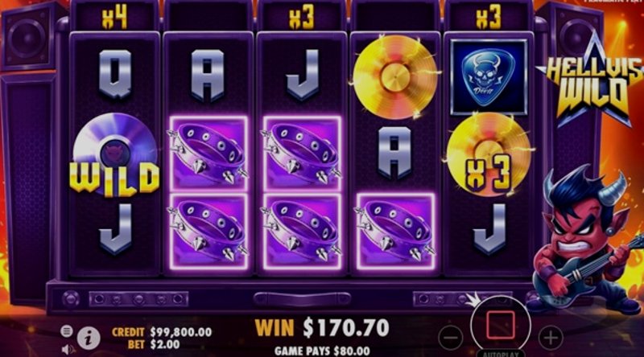Toggle Autoplay under the spin button
Image resolution: width=644 pixels, height=357 pixels.
click(501, 354)
